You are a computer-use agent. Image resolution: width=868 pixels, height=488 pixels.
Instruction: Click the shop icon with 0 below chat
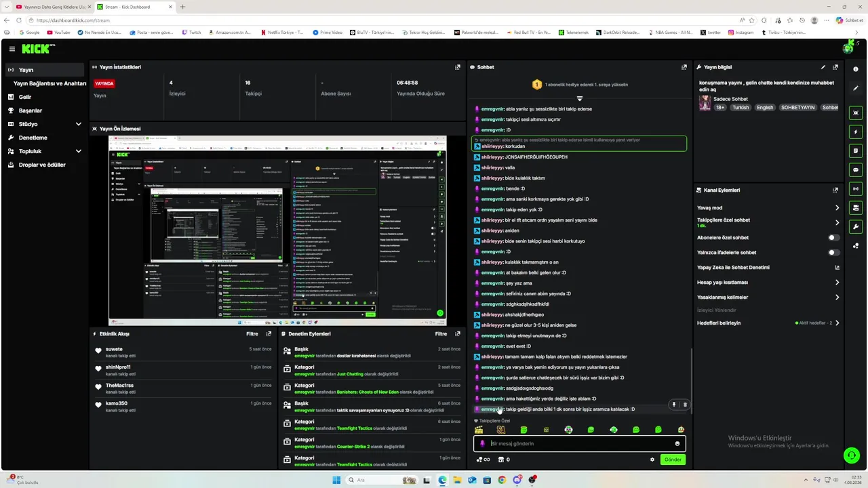504,460
